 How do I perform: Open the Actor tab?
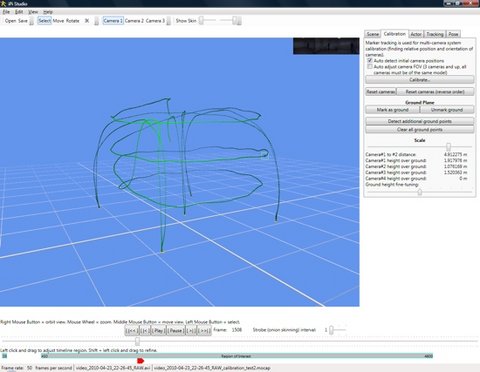[x=416, y=34]
